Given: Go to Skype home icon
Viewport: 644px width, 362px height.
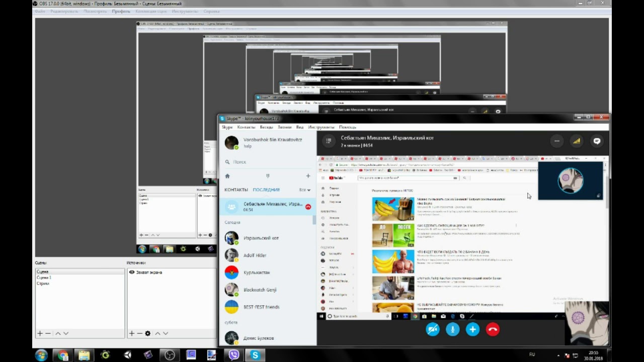Looking at the screenshot, I should (227, 176).
